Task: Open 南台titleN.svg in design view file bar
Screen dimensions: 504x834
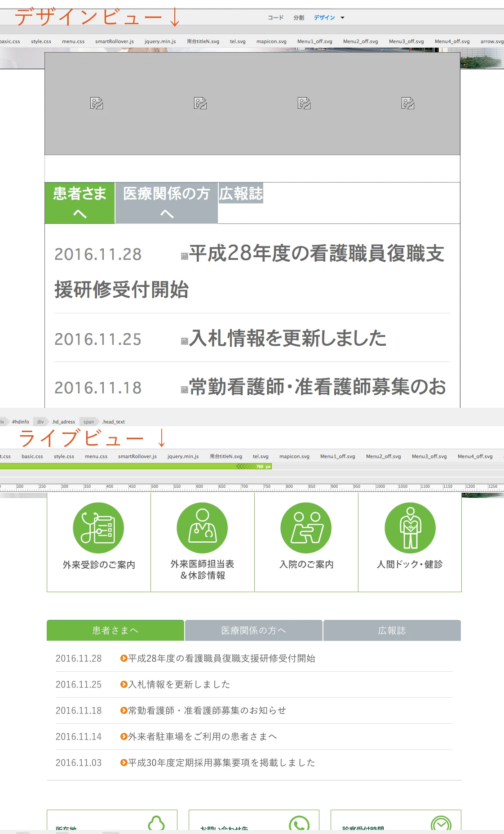Action: point(203,41)
